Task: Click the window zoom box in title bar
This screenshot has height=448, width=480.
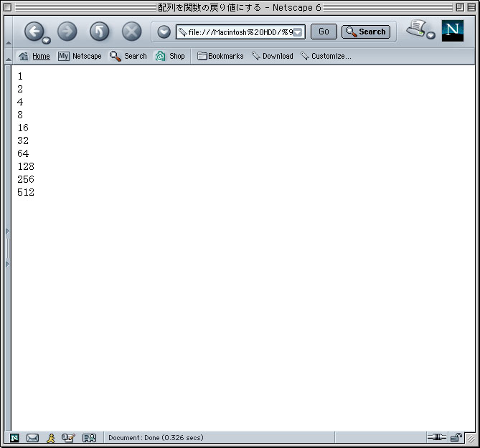Action: click(x=460, y=7)
